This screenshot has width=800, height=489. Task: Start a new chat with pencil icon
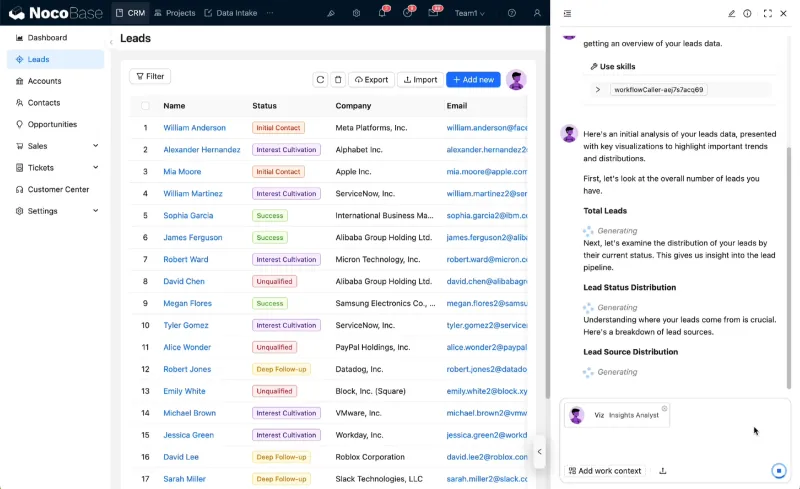pos(732,13)
